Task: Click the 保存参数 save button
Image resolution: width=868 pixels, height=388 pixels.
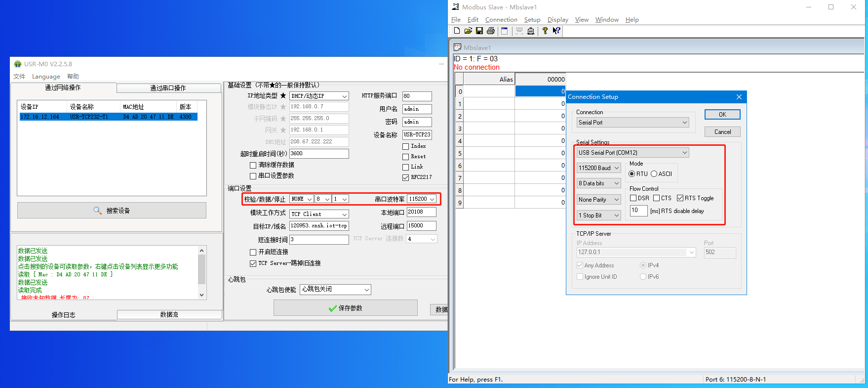Action: point(346,308)
